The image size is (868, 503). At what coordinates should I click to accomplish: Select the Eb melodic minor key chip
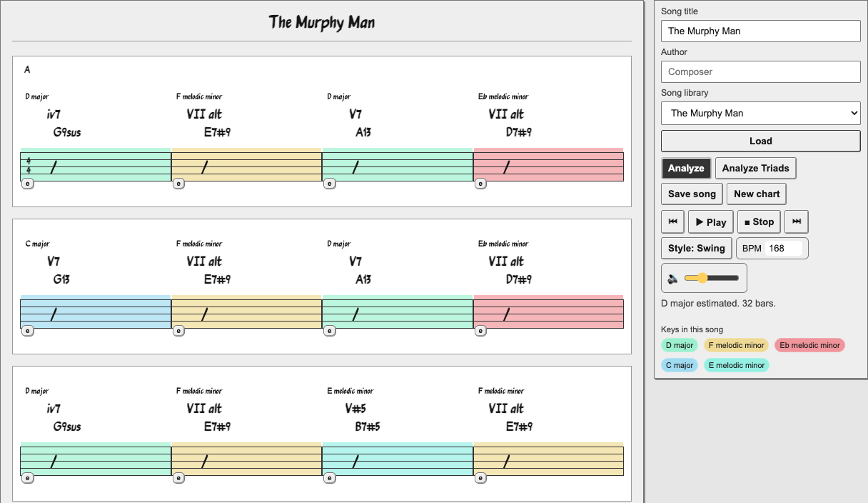click(x=809, y=345)
